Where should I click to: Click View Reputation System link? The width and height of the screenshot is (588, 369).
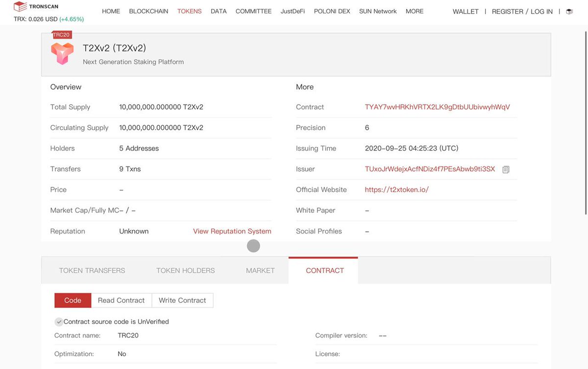(x=232, y=231)
